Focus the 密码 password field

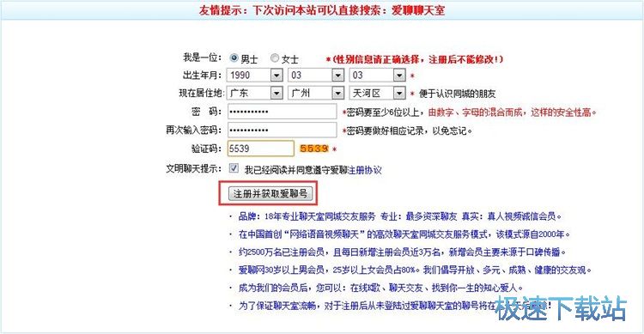click(283, 112)
